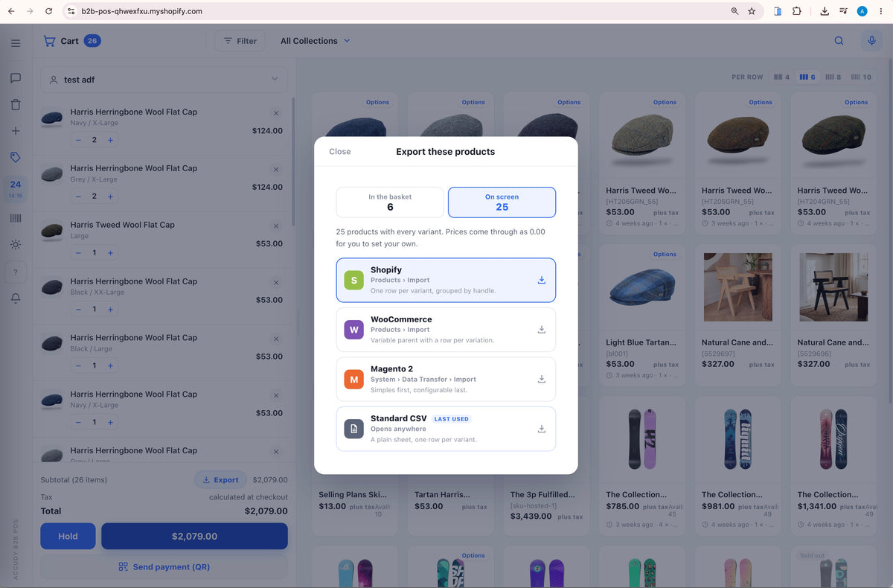893x588 pixels.
Task: Click the shopping cart icon
Action: 49,41
